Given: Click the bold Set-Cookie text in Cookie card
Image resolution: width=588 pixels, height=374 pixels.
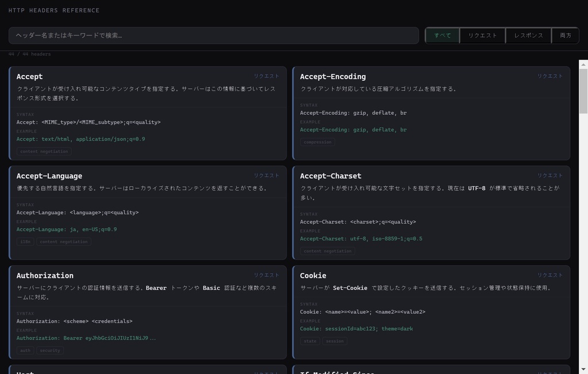Looking at the screenshot, I should pyautogui.click(x=350, y=288).
